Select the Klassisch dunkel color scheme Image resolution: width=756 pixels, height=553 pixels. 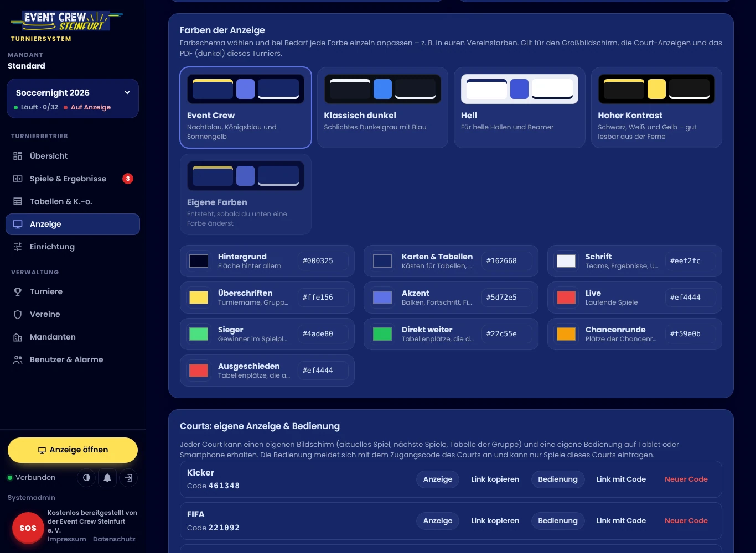click(382, 107)
